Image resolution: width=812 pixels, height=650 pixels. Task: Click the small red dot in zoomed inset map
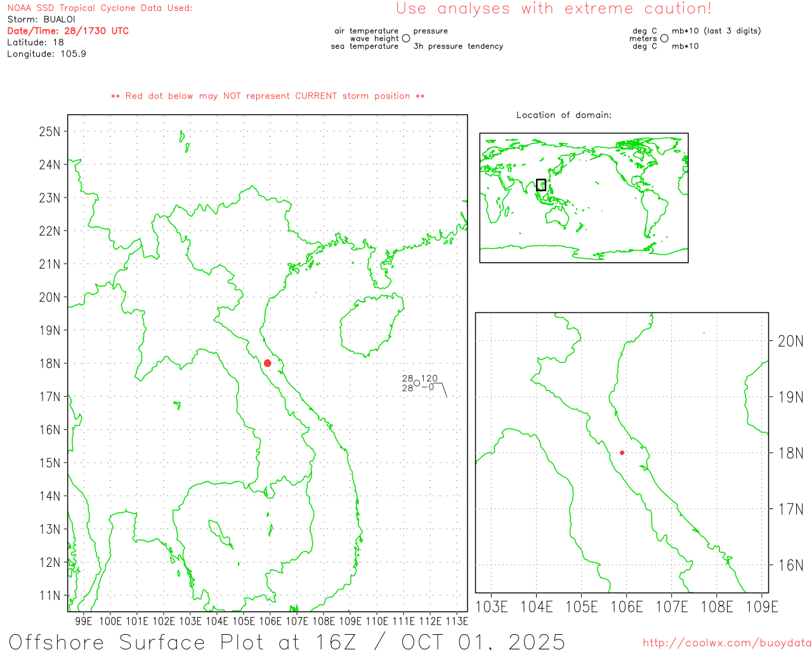click(622, 453)
